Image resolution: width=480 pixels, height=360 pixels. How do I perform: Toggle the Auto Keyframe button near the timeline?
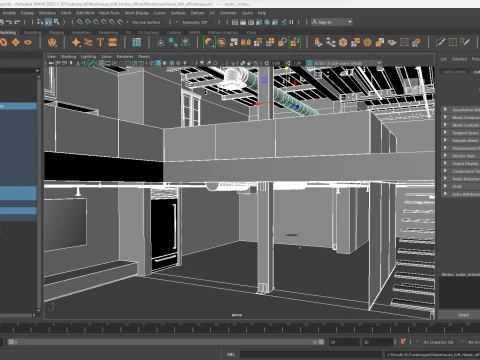(403, 342)
